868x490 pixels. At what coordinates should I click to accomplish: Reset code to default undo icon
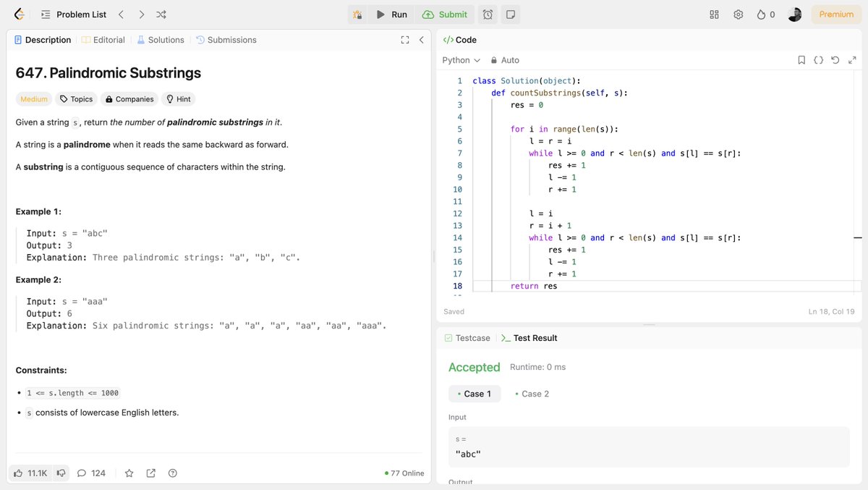pyautogui.click(x=835, y=60)
